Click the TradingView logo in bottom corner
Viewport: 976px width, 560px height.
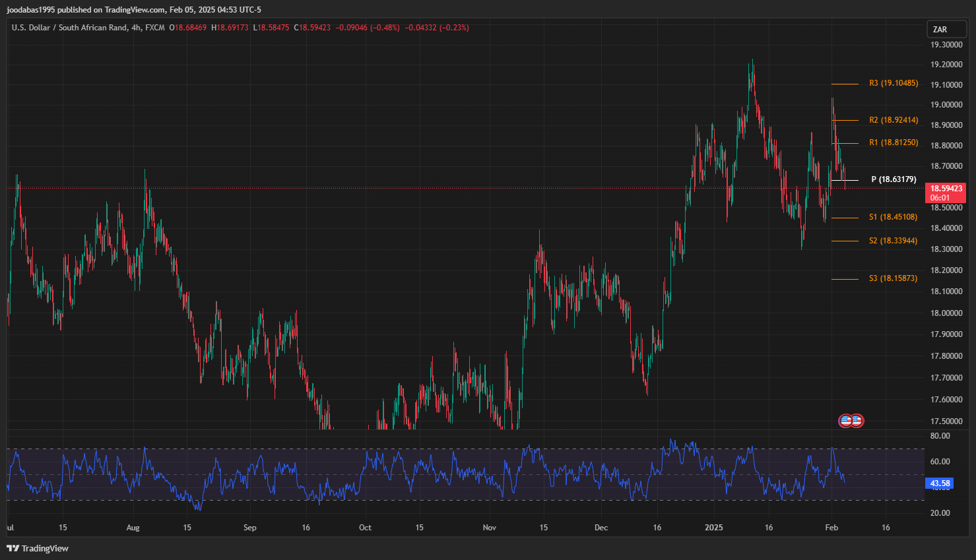coord(38,548)
